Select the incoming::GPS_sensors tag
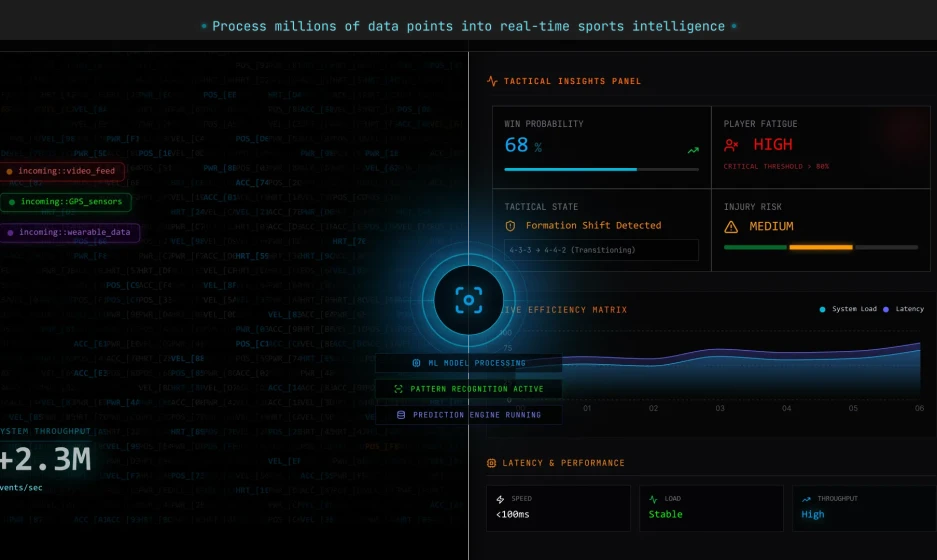Screen dimensions: 937x560 coord(66,202)
